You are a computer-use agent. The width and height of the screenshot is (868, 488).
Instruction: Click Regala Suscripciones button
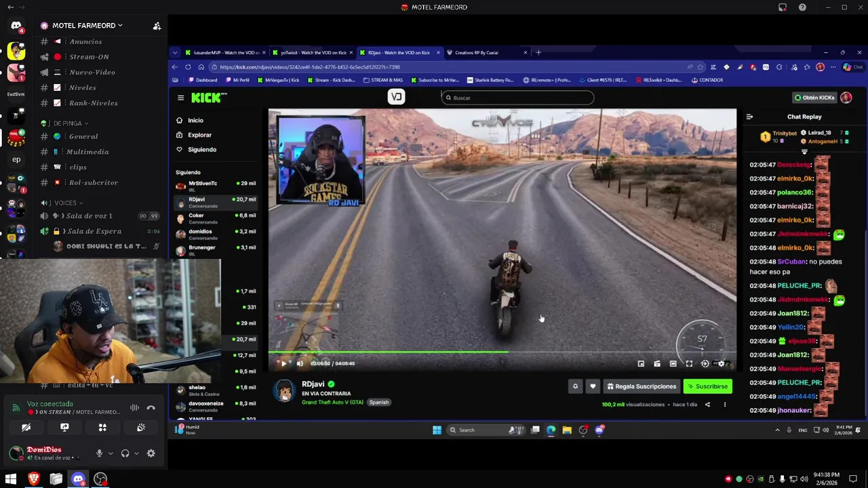pyautogui.click(x=642, y=386)
